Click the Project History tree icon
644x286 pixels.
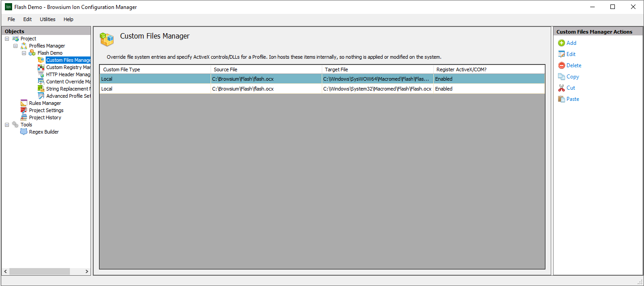tap(24, 117)
